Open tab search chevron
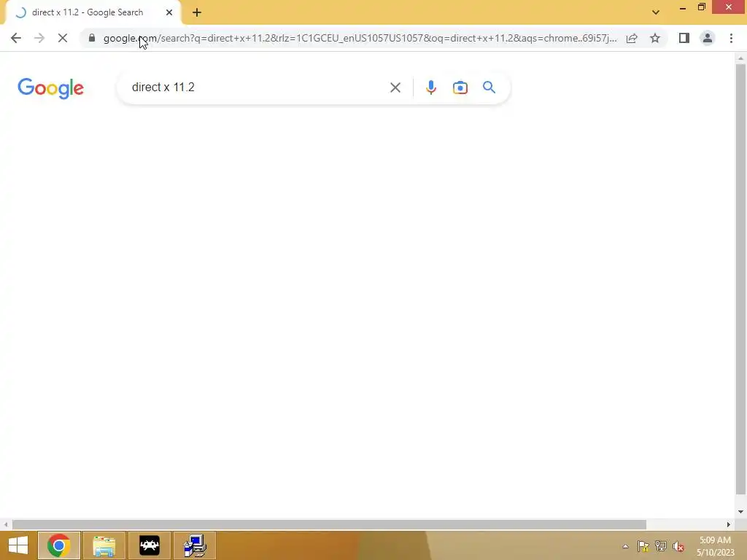The width and height of the screenshot is (747, 560). pyautogui.click(x=656, y=12)
